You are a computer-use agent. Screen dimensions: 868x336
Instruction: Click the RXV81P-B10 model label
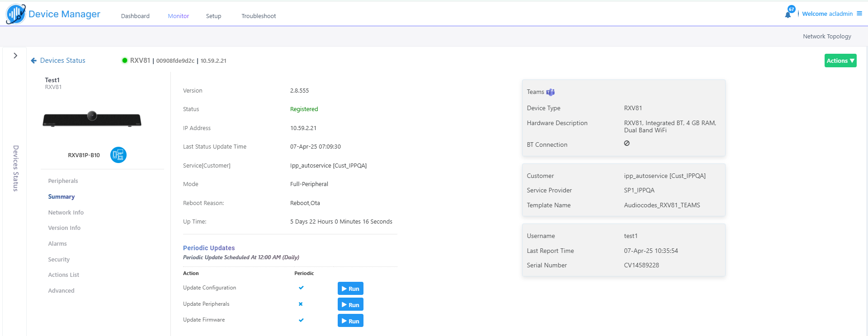click(x=84, y=155)
